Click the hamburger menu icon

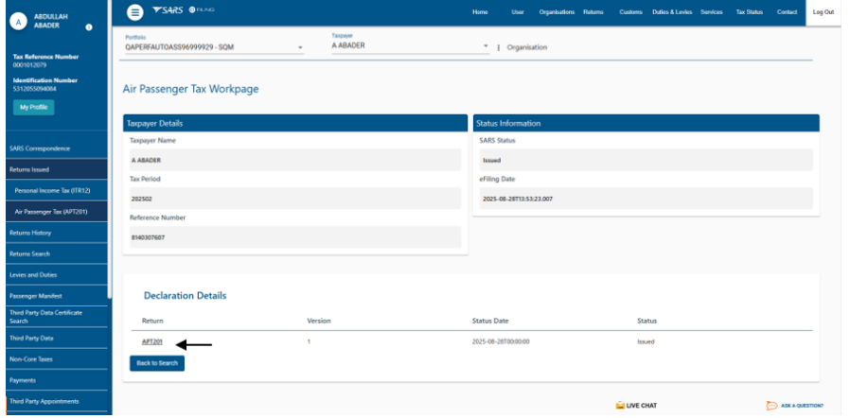pyautogui.click(x=135, y=11)
